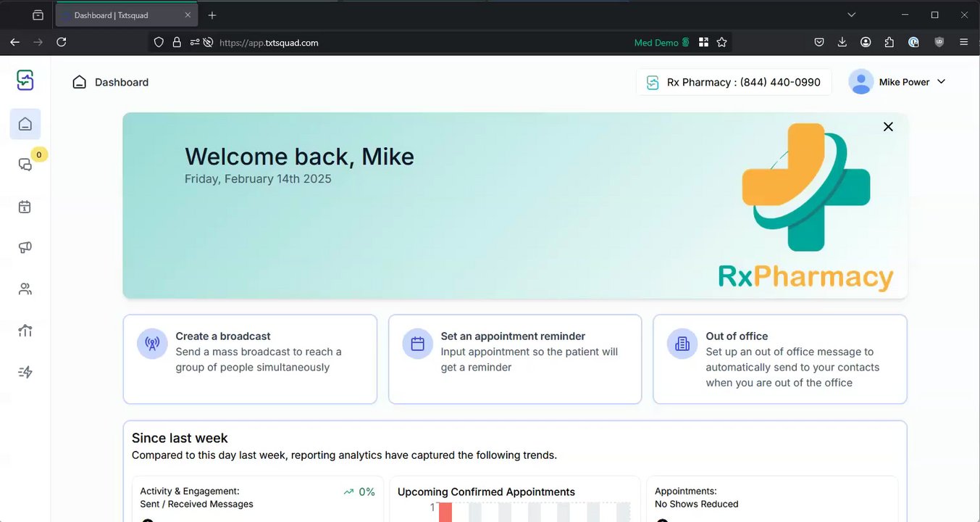
Task: Click the building icon on Out of office card
Action: point(682,344)
